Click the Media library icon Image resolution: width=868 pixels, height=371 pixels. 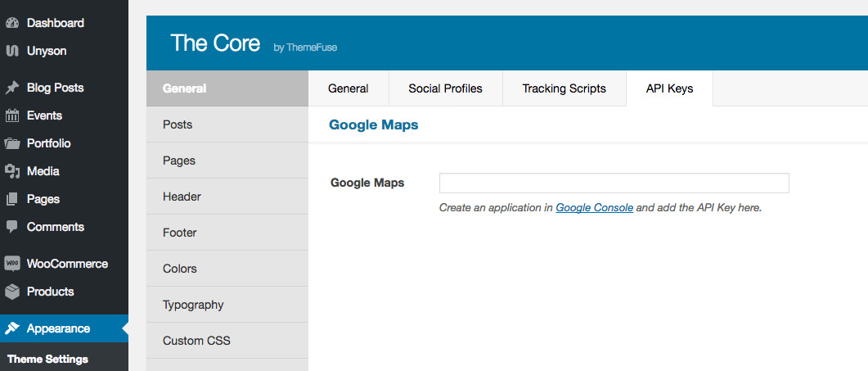pyautogui.click(x=12, y=171)
